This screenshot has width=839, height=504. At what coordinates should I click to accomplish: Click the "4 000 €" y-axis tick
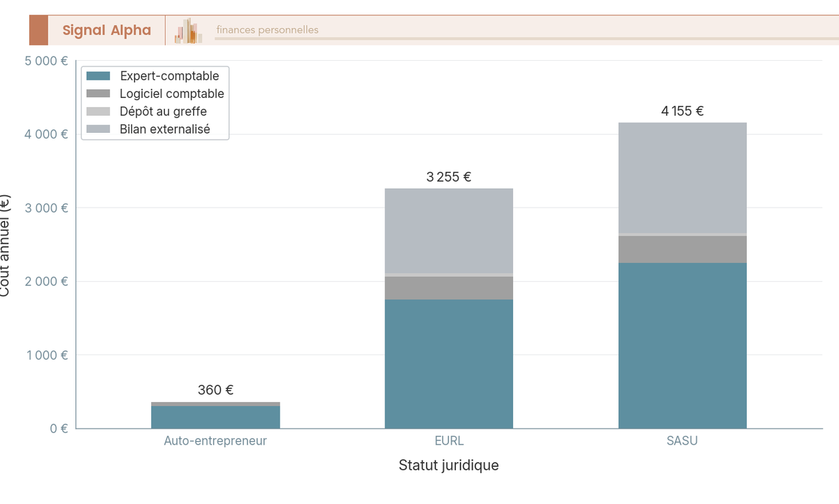[x=46, y=134]
